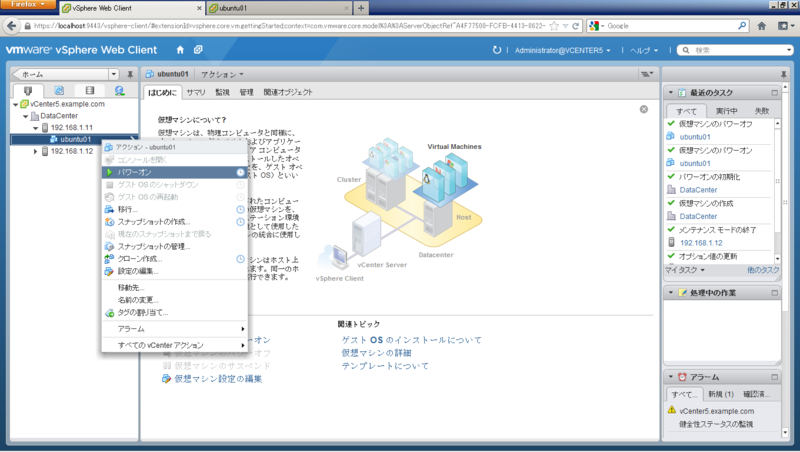Open the ホーム navigator history dropdown
Image resolution: width=800 pixels, height=452 pixels.
pos(114,74)
